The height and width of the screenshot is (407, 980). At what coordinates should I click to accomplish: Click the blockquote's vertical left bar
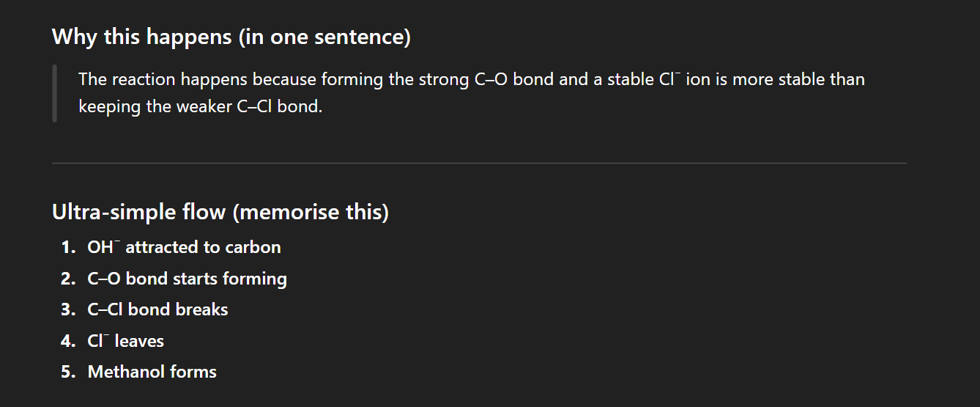pyautogui.click(x=55, y=93)
